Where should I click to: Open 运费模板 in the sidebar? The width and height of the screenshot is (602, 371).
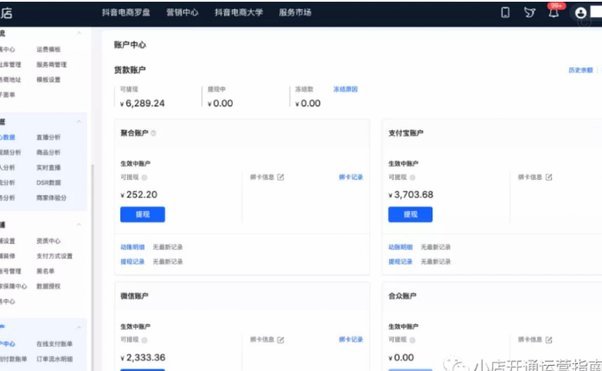click(x=48, y=49)
